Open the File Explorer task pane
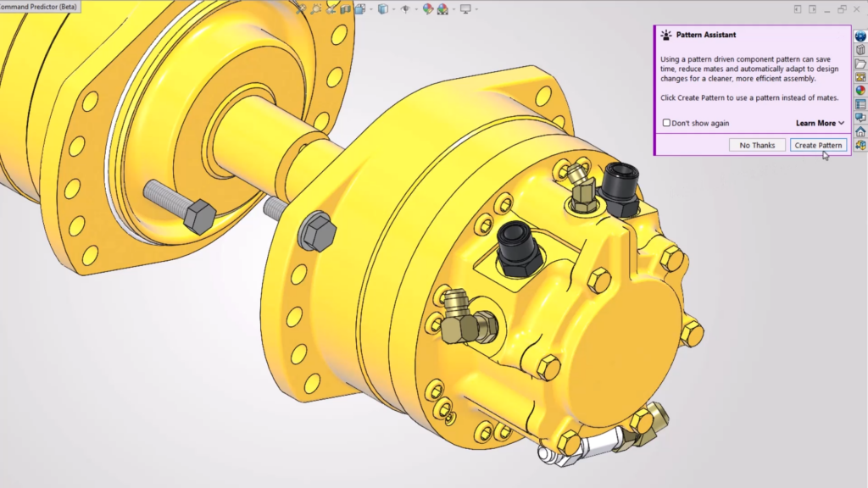The height and width of the screenshot is (488, 868). (x=860, y=65)
